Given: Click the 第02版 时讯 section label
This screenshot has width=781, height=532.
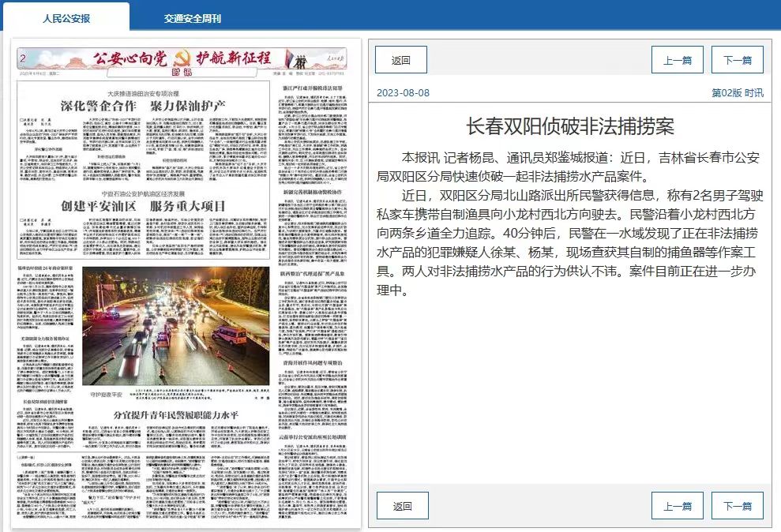Looking at the screenshot, I should [737, 92].
